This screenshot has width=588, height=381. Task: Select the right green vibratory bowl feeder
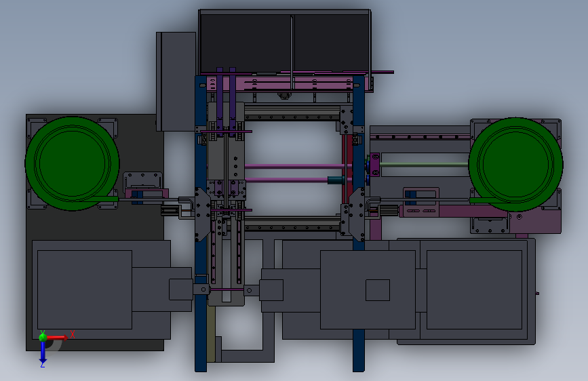tap(515, 165)
